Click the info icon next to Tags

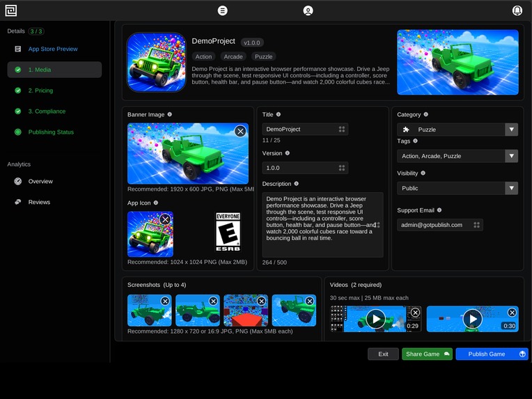415,141
